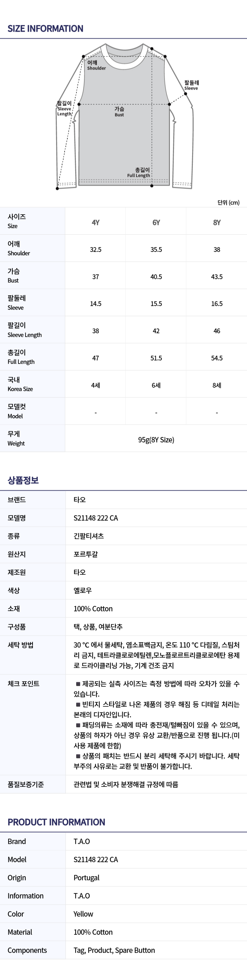
Task: Click the 팔둘레 Sleeve label on the diagram
Action: [191, 85]
